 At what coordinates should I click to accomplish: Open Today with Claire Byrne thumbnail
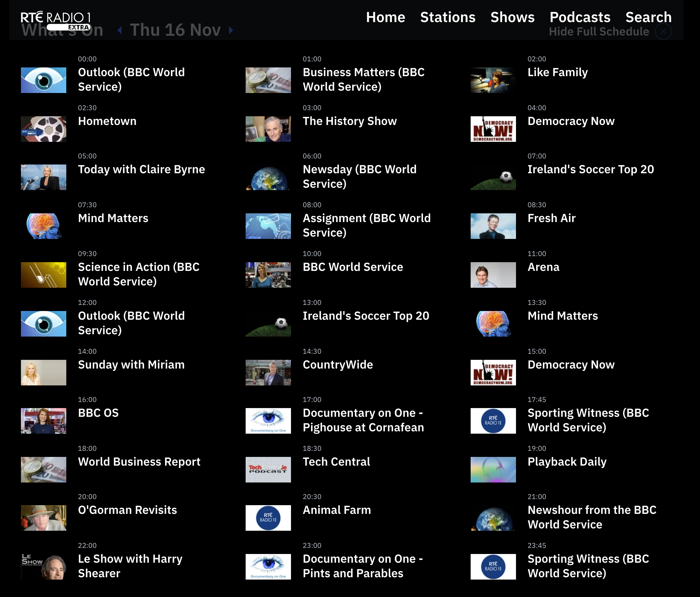tap(44, 177)
